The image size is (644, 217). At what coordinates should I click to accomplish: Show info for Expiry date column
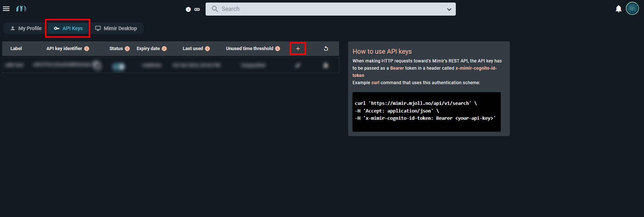(x=164, y=49)
